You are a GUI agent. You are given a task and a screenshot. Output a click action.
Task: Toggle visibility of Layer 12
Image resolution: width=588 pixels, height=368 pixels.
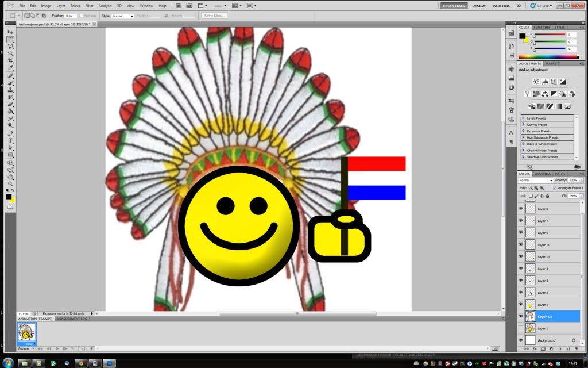click(x=520, y=316)
